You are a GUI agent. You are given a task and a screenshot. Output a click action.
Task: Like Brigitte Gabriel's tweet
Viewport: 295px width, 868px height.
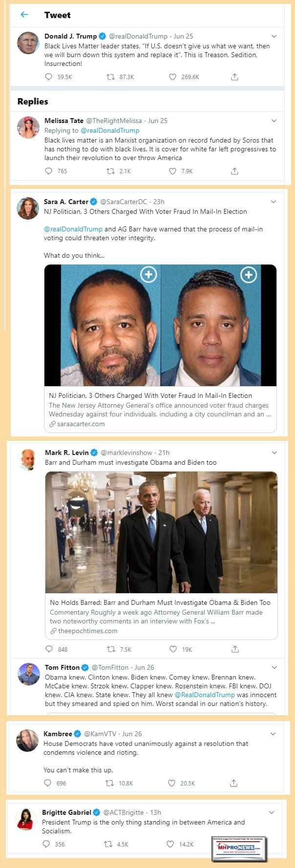(x=170, y=844)
